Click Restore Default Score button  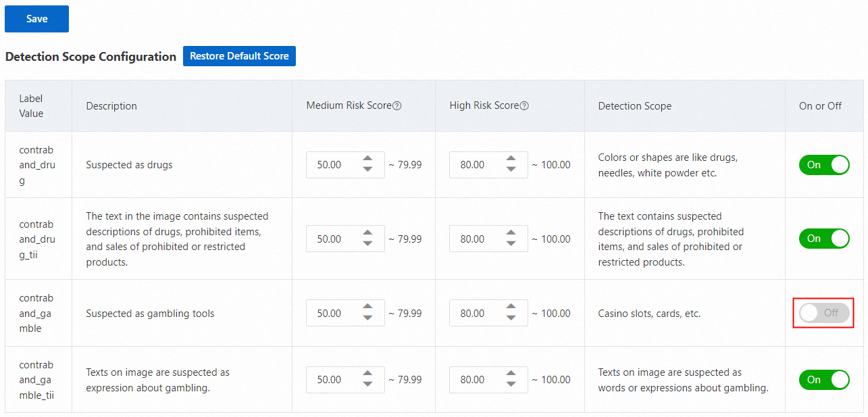239,56
